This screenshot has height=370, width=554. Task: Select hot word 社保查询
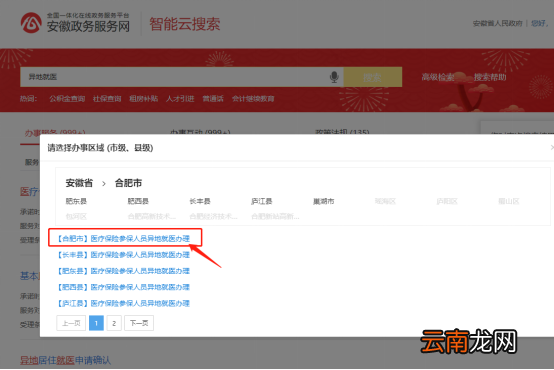107,99
